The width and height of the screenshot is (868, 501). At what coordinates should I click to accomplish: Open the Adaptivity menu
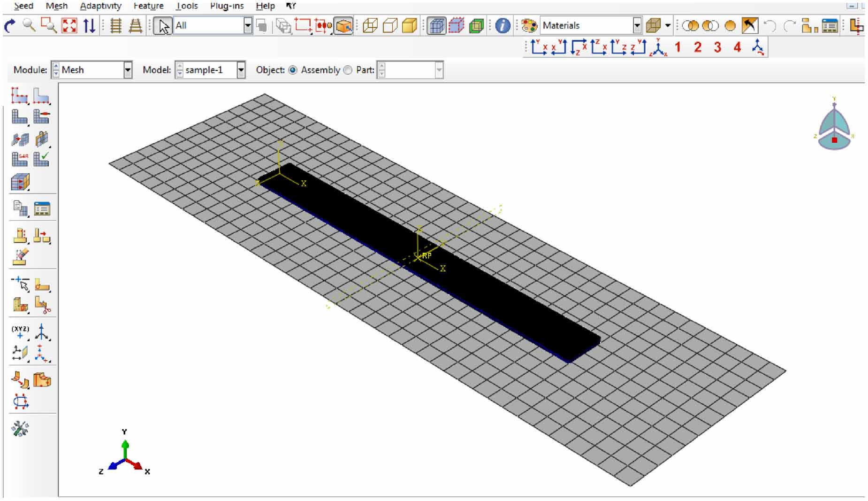101,6
